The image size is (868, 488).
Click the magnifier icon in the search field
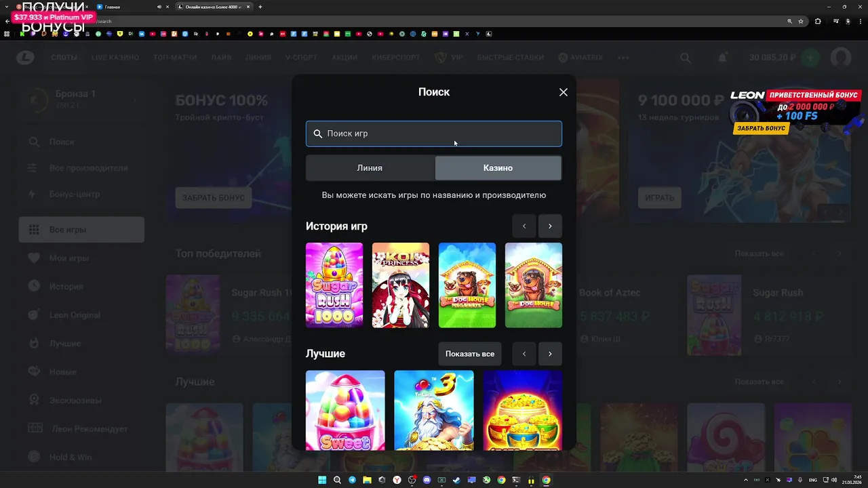(317, 134)
